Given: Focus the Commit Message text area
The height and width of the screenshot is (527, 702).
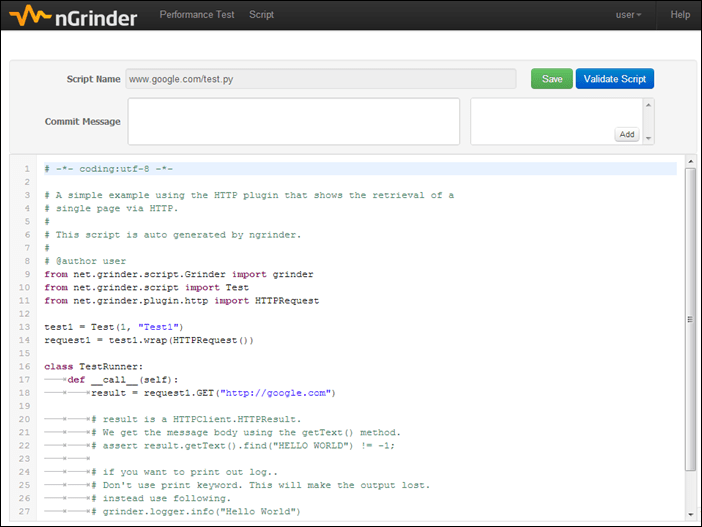Looking at the screenshot, I should tap(294, 121).
